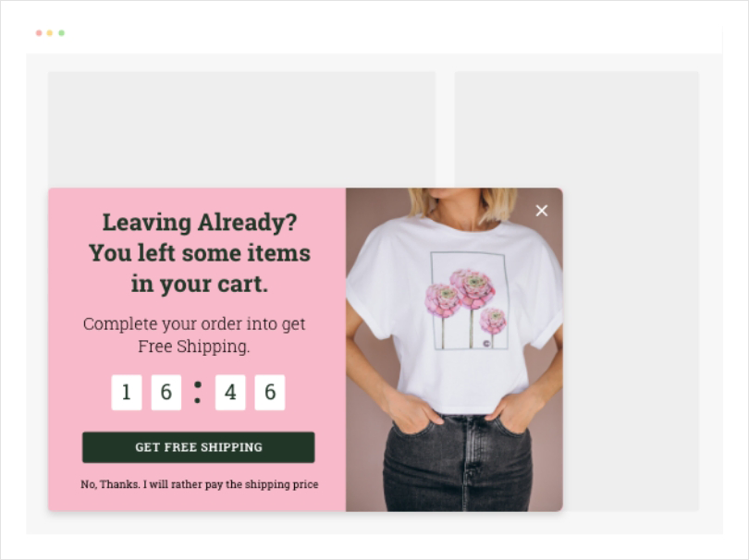
Task: Click the last countdown digit tile "6"
Action: coord(270,393)
